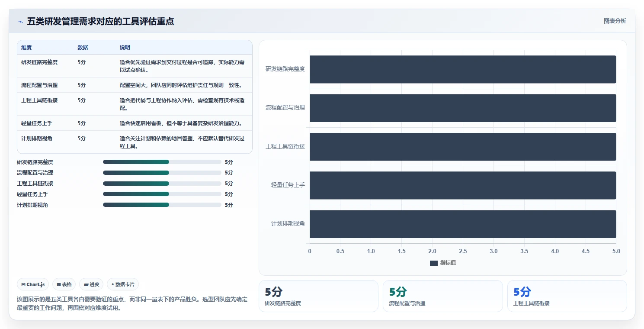Click the chart y-axis label 计划排期视角
This screenshot has width=644, height=329.
288,224
